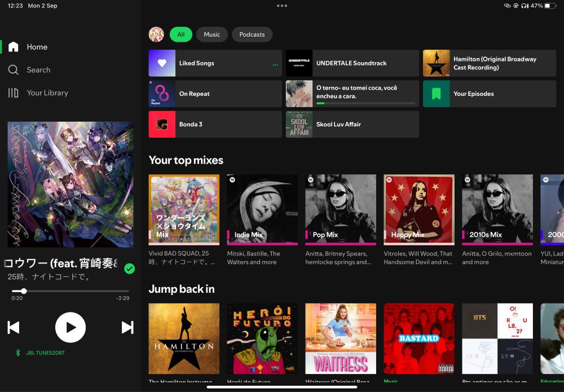
Task: Open Hamilton Instrumentals album cover
Action: point(184,338)
